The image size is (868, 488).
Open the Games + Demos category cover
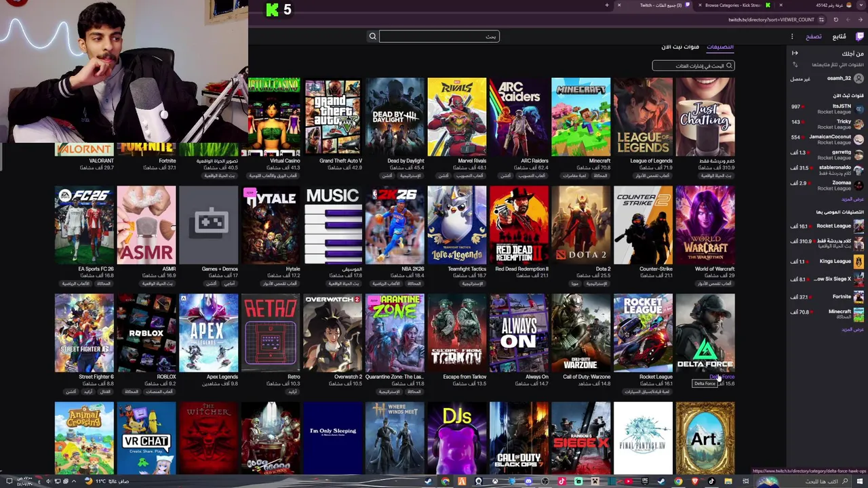pos(209,225)
